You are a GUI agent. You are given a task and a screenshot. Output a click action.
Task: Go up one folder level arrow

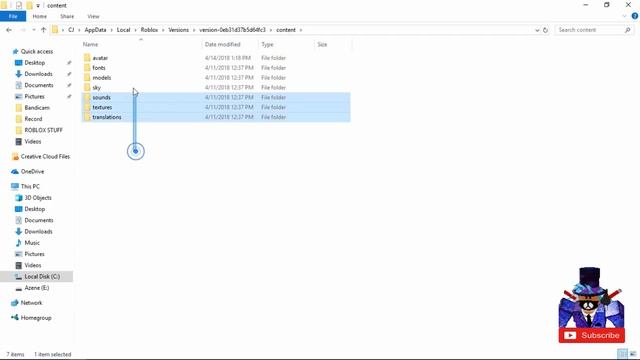point(43,30)
